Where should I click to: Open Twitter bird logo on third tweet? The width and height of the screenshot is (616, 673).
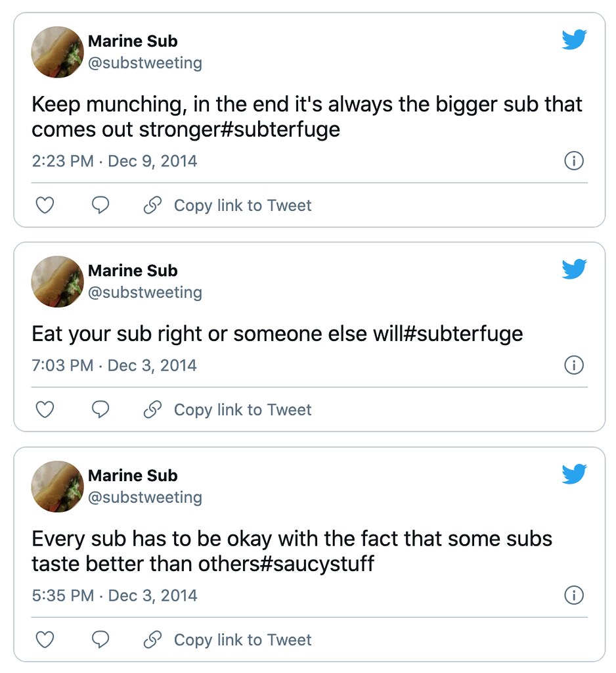coord(575,474)
